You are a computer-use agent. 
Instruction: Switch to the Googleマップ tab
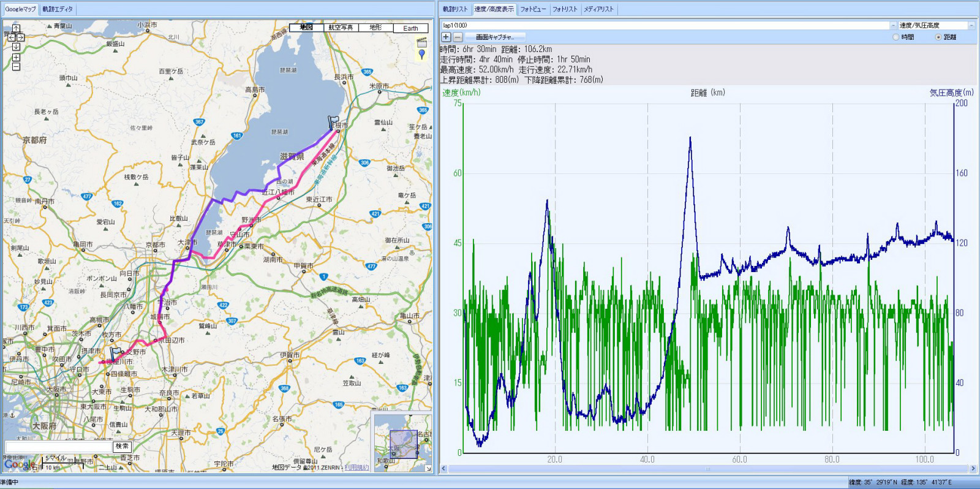(x=20, y=9)
